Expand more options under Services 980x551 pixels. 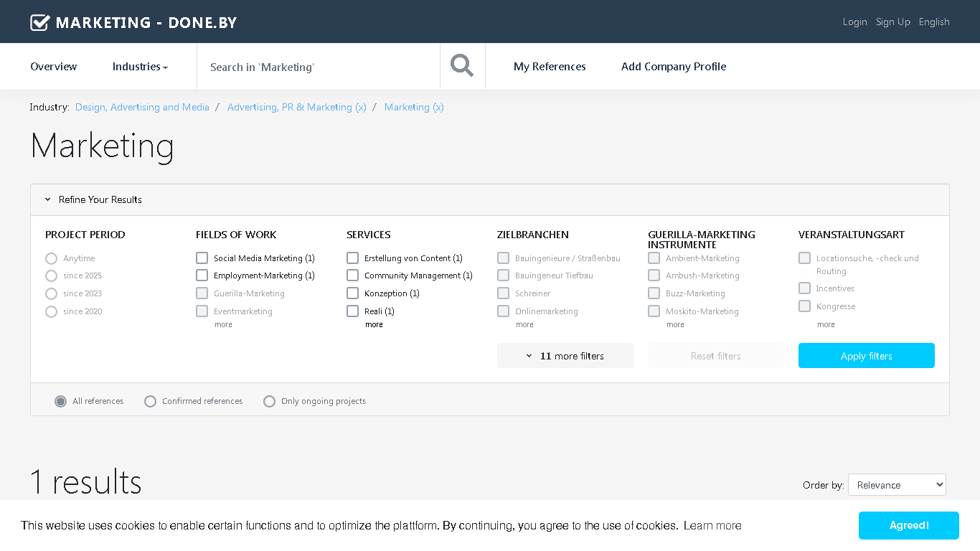point(374,325)
